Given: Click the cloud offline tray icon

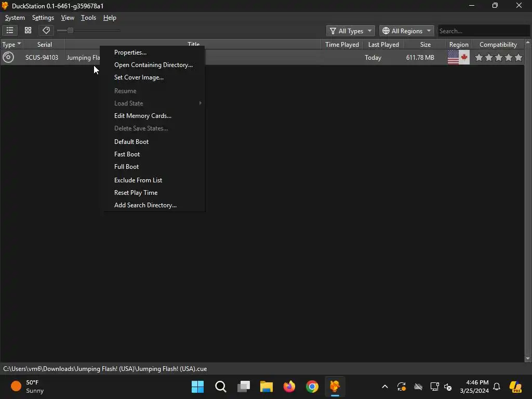Looking at the screenshot, I should coord(418,387).
